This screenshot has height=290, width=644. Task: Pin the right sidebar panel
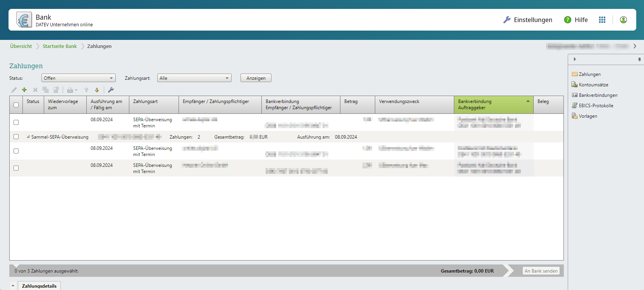tap(639, 59)
